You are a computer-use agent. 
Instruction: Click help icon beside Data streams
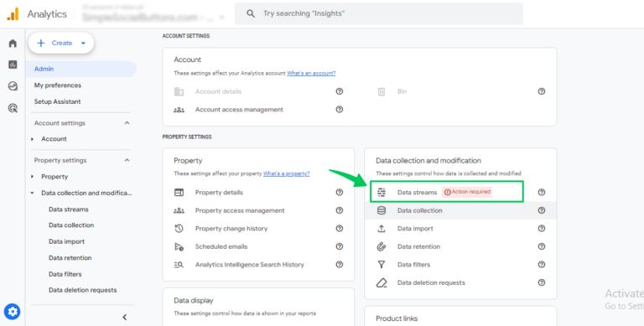tap(542, 192)
